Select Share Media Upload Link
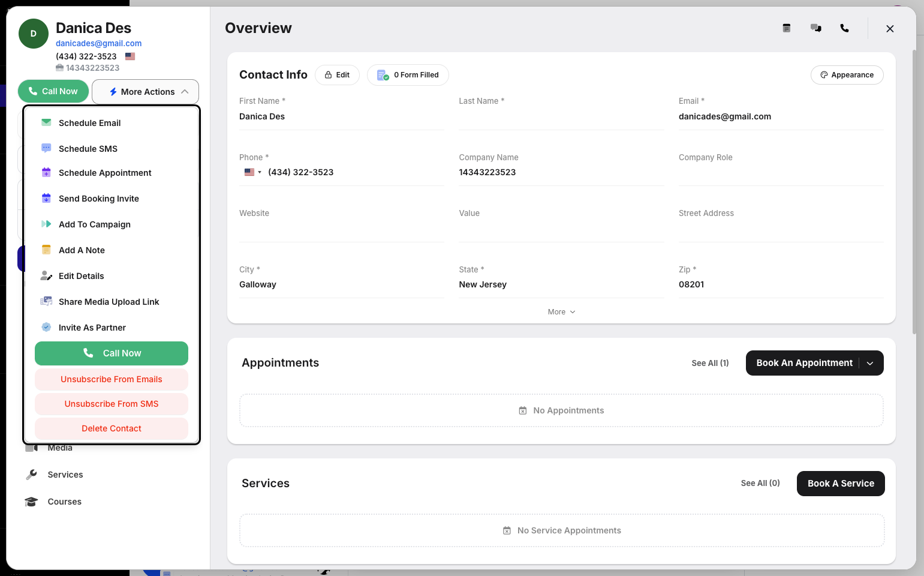Screen dimensions: 924x576 (x=112, y=302)
